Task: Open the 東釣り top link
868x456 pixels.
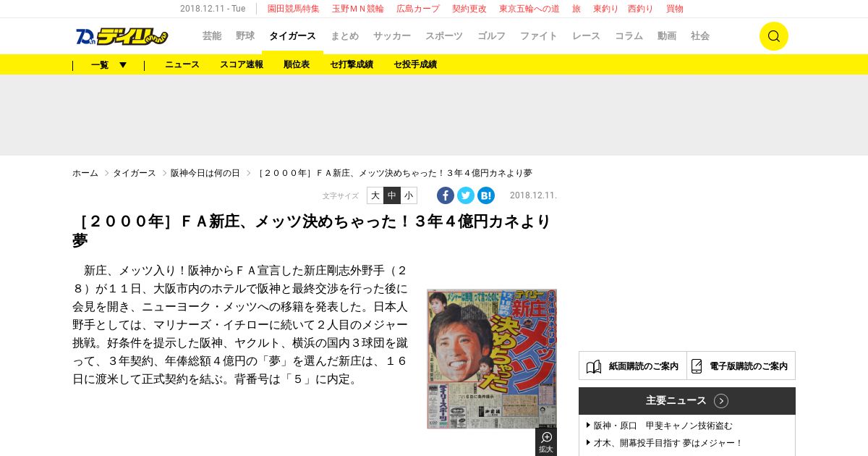Action: [606, 9]
